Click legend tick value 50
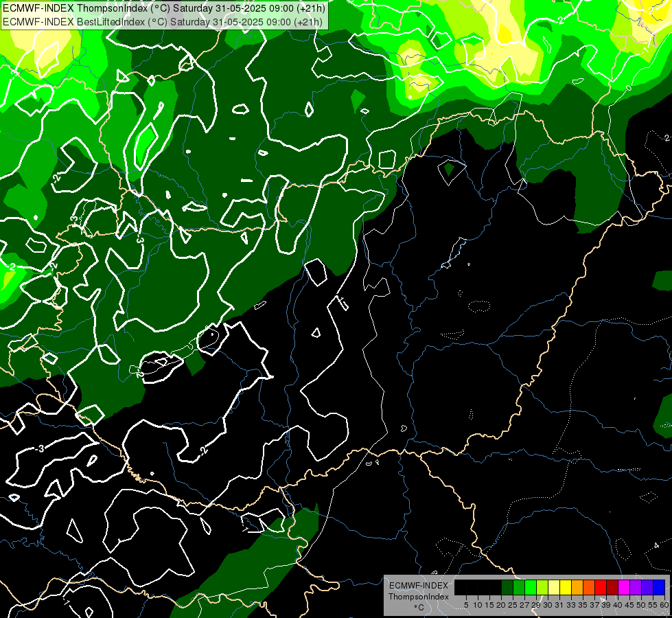This screenshot has height=618, width=672. 641,605
